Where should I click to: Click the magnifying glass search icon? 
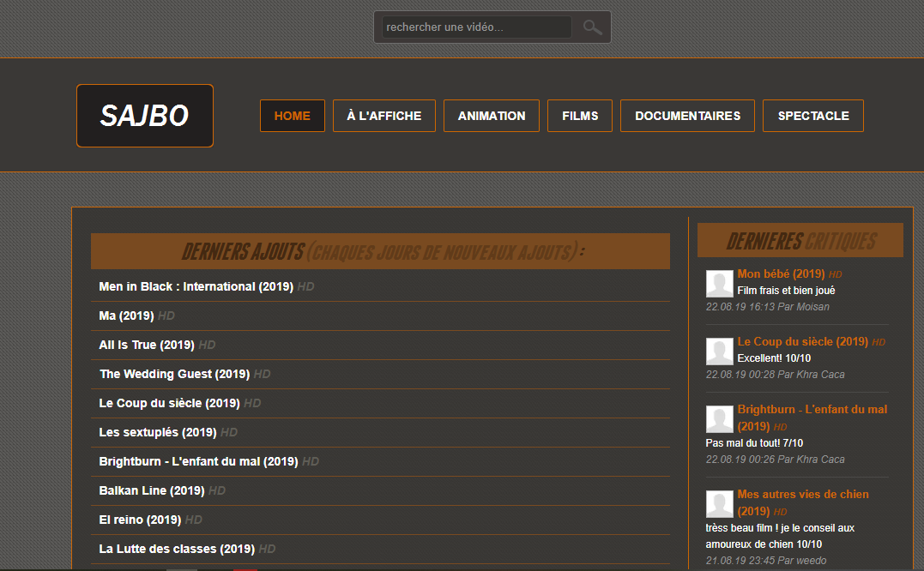[x=592, y=27]
